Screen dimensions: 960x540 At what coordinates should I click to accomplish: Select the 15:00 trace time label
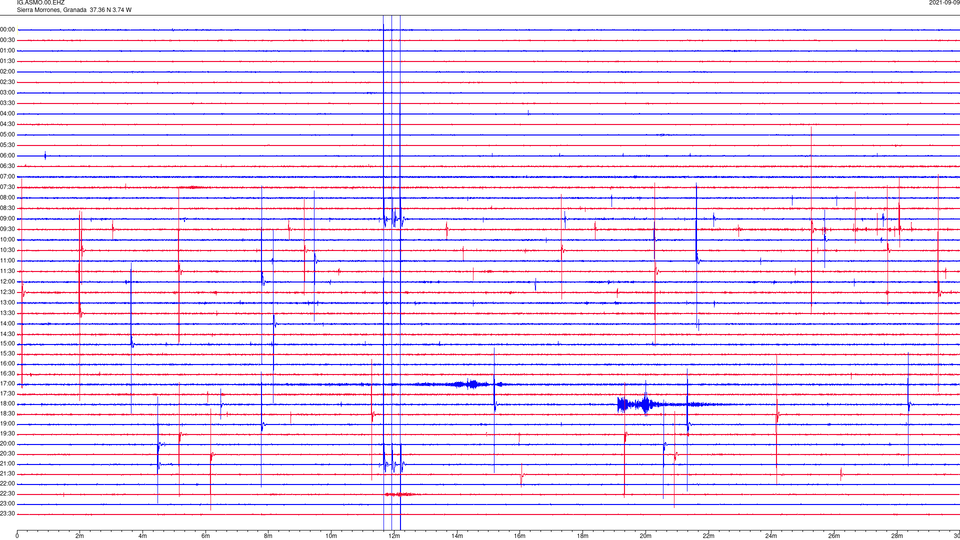[8, 343]
